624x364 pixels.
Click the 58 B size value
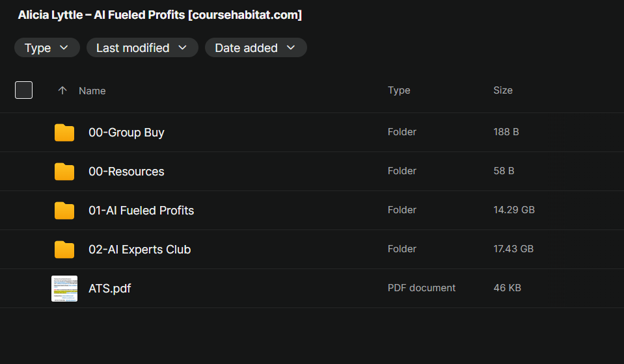coord(504,171)
